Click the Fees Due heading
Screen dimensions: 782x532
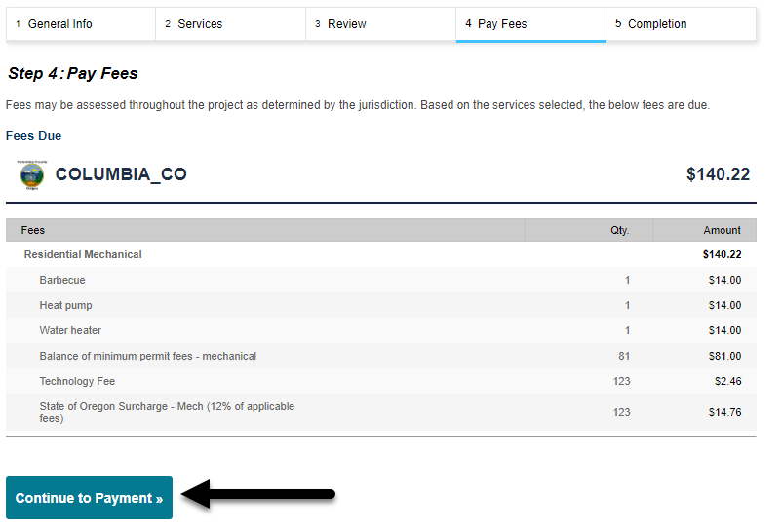[33, 136]
